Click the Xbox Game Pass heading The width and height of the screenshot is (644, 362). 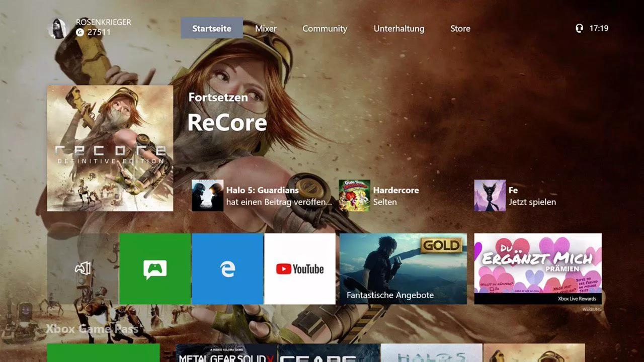pos(92,329)
